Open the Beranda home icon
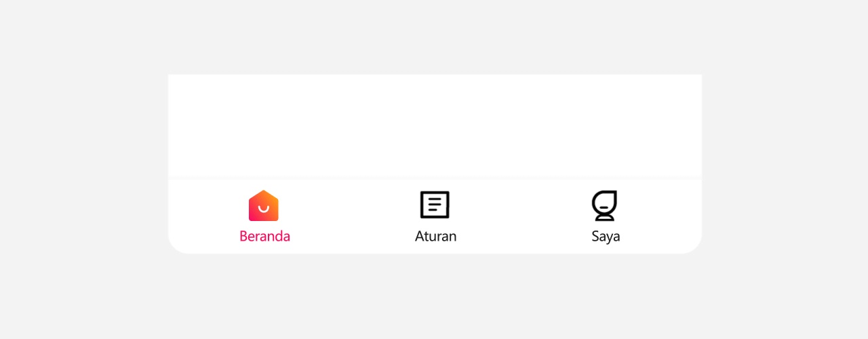This screenshot has width=868, height=339. 264,205
